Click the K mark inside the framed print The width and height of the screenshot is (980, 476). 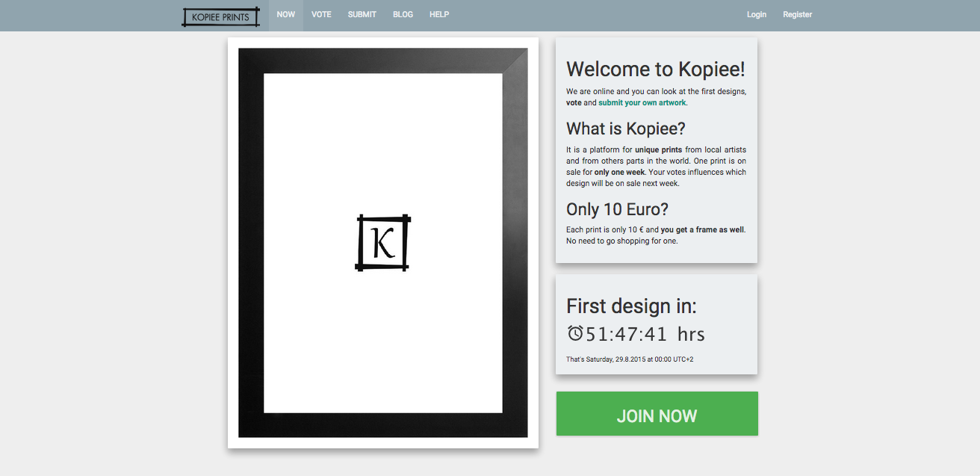(x=382, y=242)
